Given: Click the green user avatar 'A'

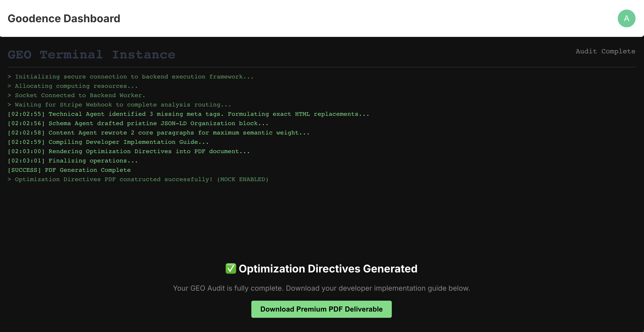Looking at the screenshot, I should [626, 18].
